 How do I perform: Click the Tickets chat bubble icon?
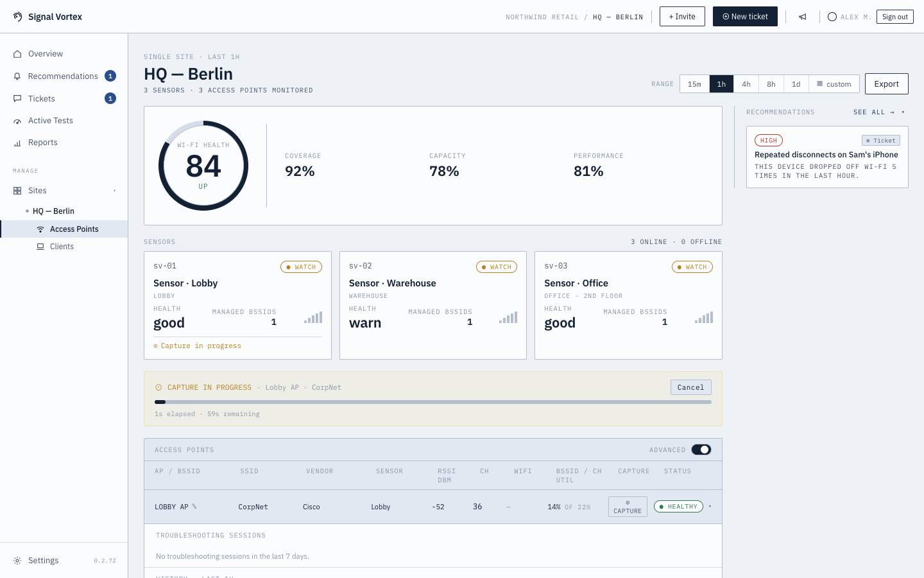[17, 99]
